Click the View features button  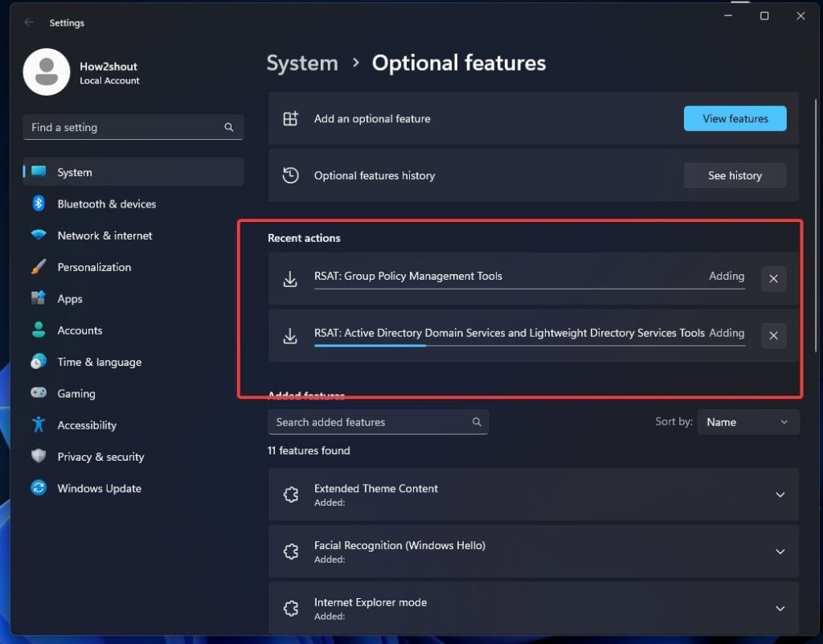click(x=735, y=119)
